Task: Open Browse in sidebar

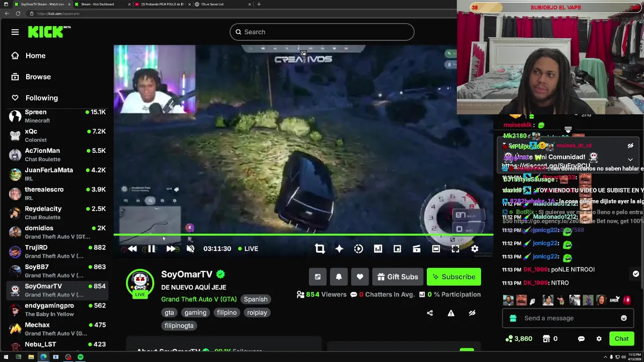Action: [38, 77]
